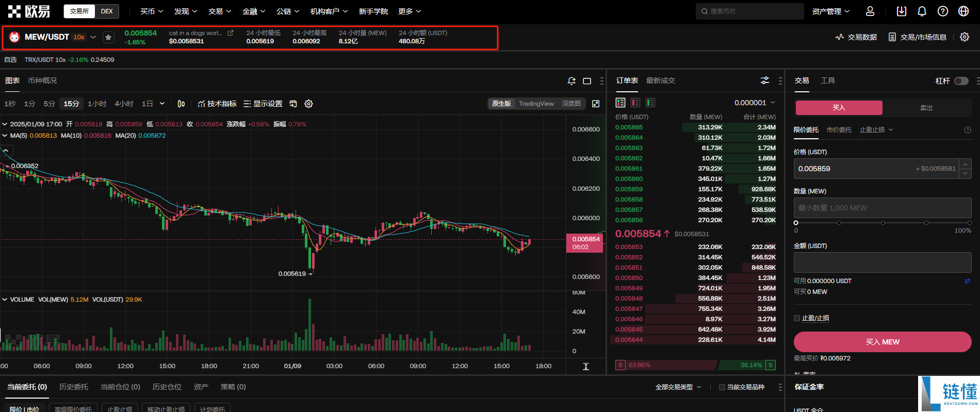Toggle the 杠杆 leverage switch
The height and width of the screenshot is (412, 980).
[961, 81]
